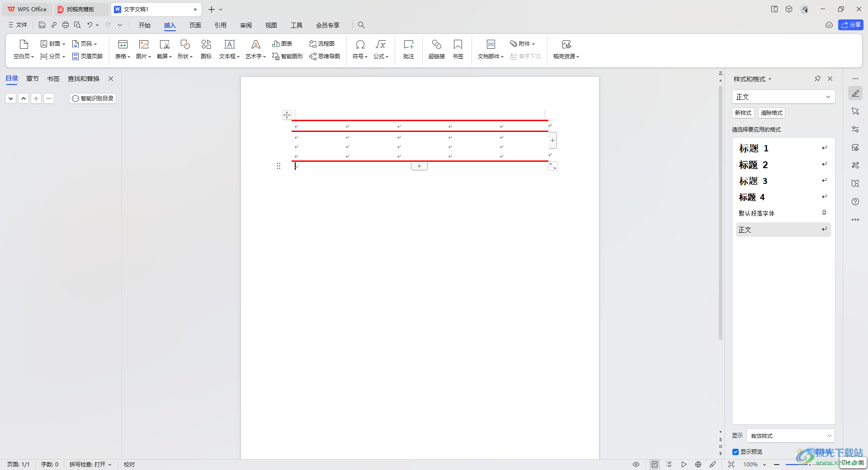
Task: Click the ribbon bookmark (书签) icon
Action: tap(458, 44)
